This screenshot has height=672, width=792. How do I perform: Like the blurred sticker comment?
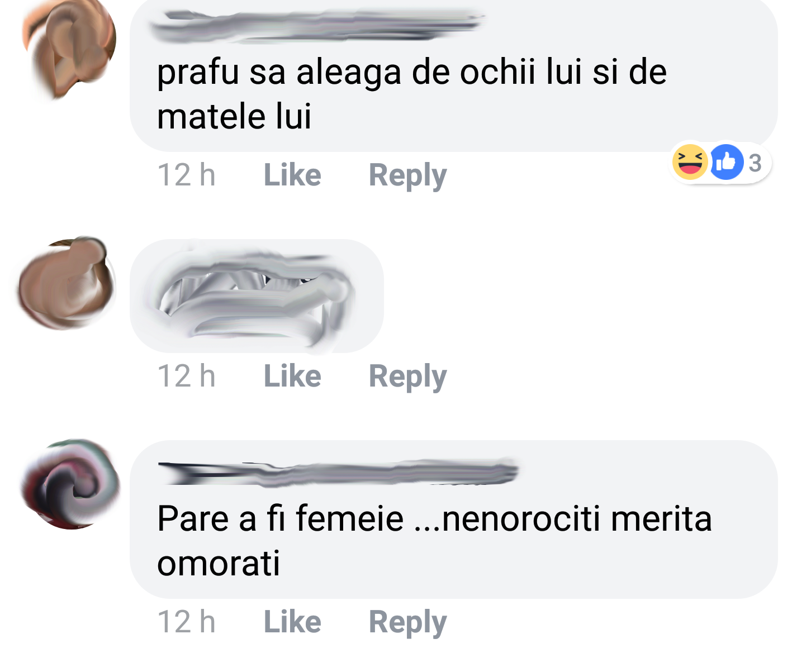click(x=292, y=376)
